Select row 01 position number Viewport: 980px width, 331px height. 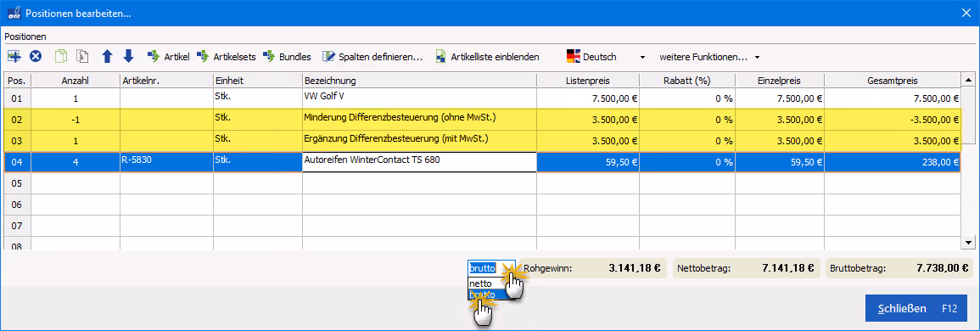(x=18, y=98)
